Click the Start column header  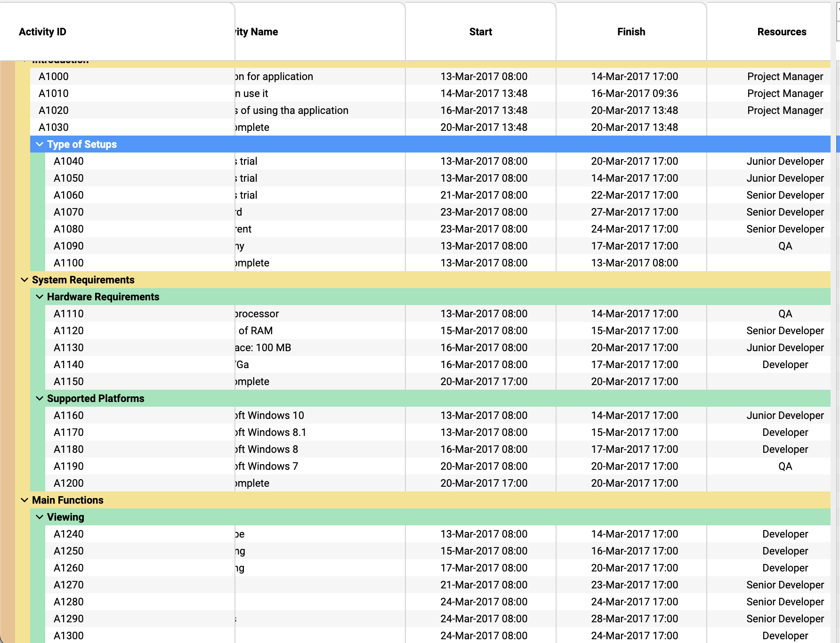click(480, 32)
